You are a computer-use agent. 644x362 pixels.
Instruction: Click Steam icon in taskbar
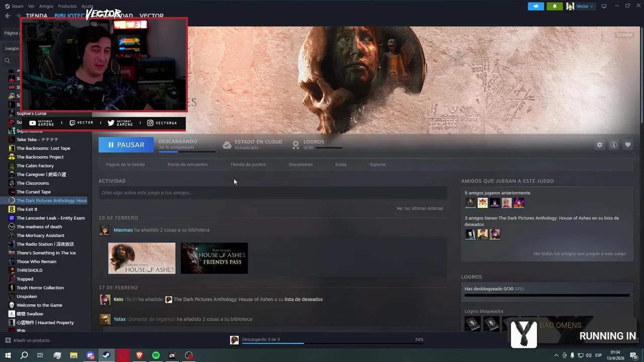(107, 355)
